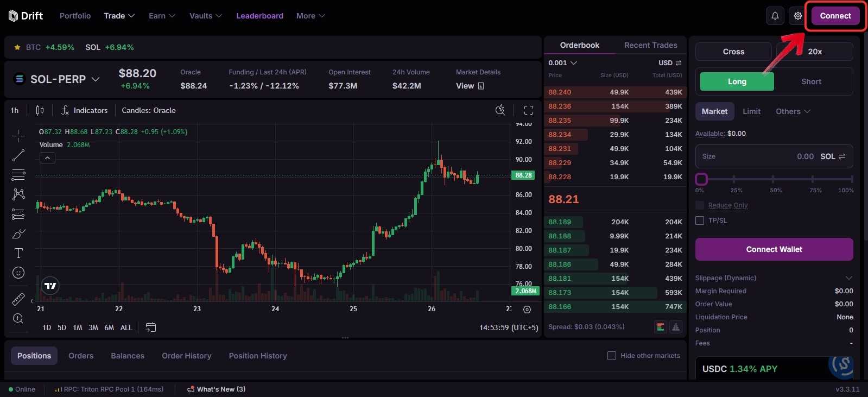This screenshot has height=397, width=868.
Task: Open What's New (3) link
Action: tap(216, 389)
